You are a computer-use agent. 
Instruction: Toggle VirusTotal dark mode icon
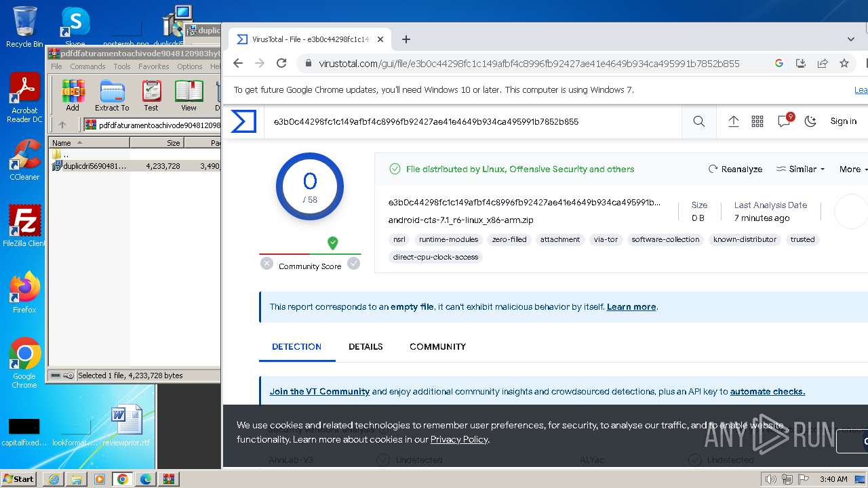810,121
